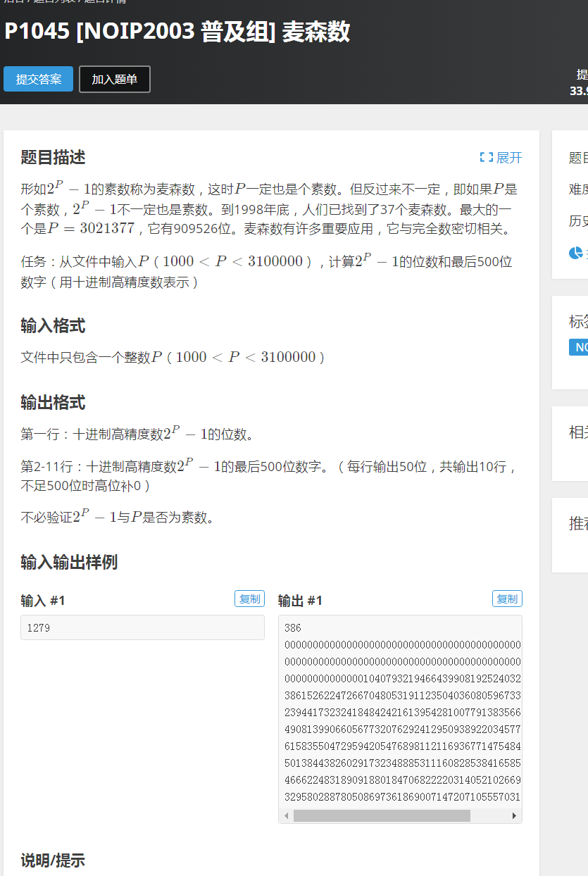This screenshot has width=588, height=876.
Task: Click the 相关 panel heading
Action: point(579,432)
